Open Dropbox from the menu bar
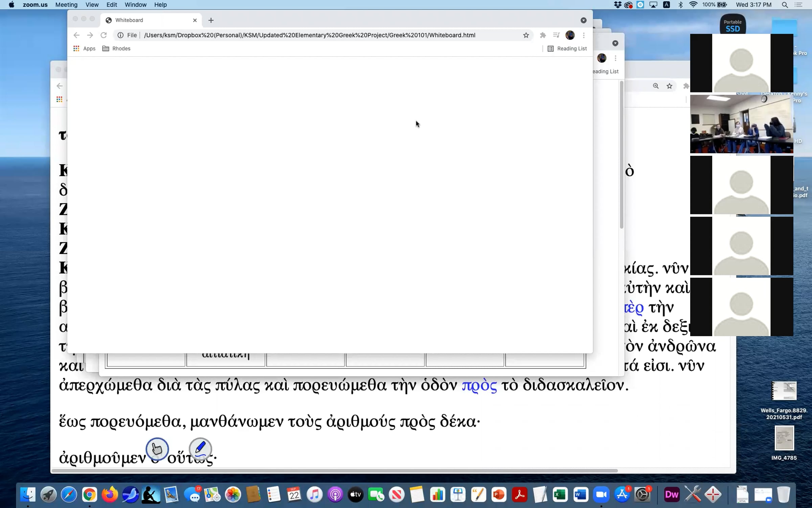812x508 pixels. [x=617, y=5]
